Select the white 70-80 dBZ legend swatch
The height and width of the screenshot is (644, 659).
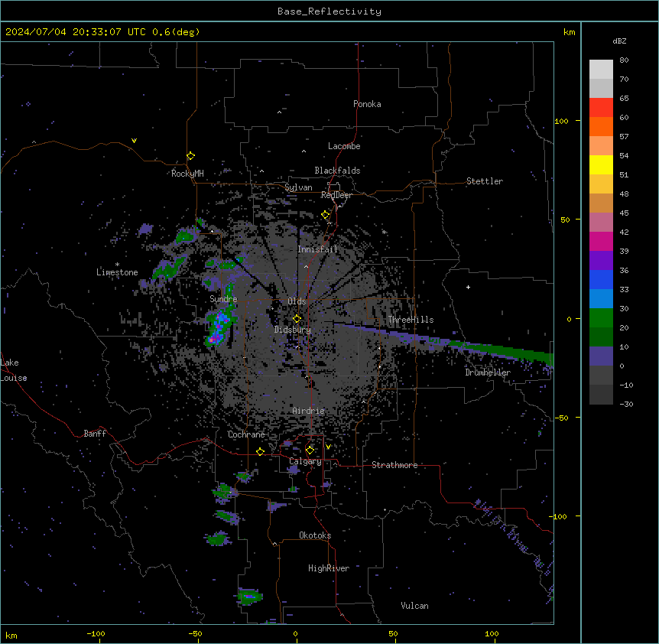pos(601,70)
